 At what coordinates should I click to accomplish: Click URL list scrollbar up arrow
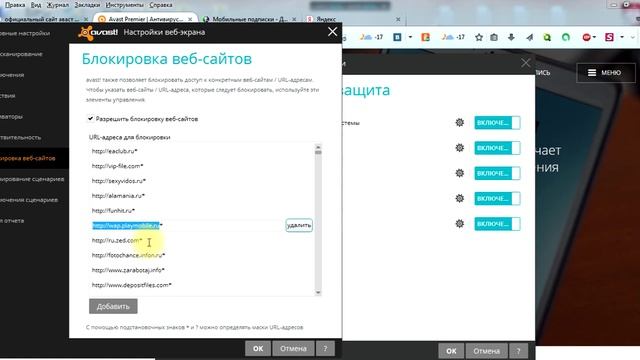318,146
